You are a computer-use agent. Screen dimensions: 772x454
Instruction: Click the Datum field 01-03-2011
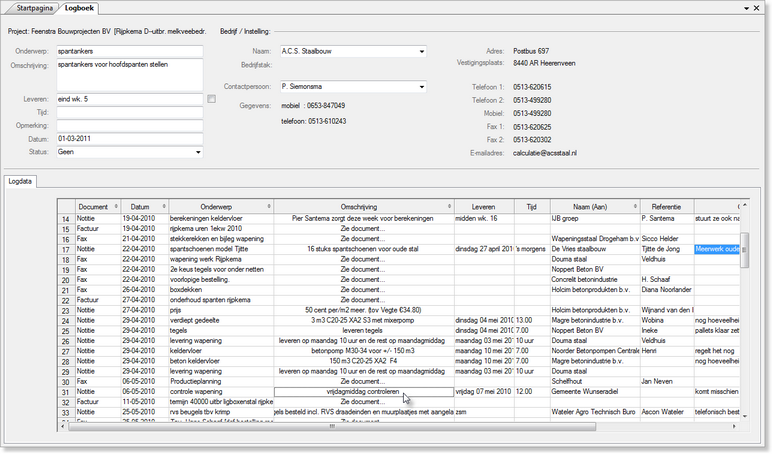click(129, 139)
